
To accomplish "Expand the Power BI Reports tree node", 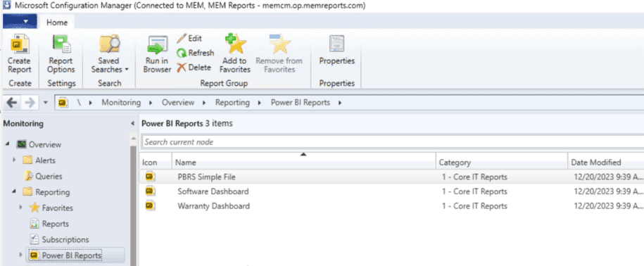I will coord(21,255).
